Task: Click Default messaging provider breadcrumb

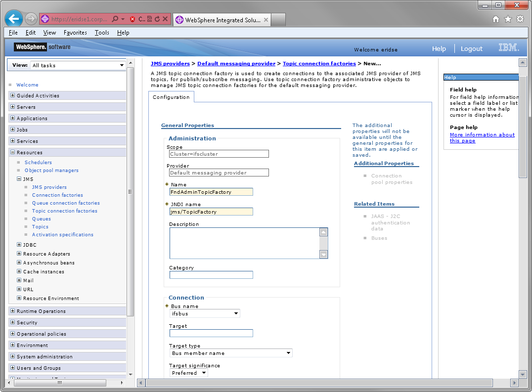Action: (236, 63)
